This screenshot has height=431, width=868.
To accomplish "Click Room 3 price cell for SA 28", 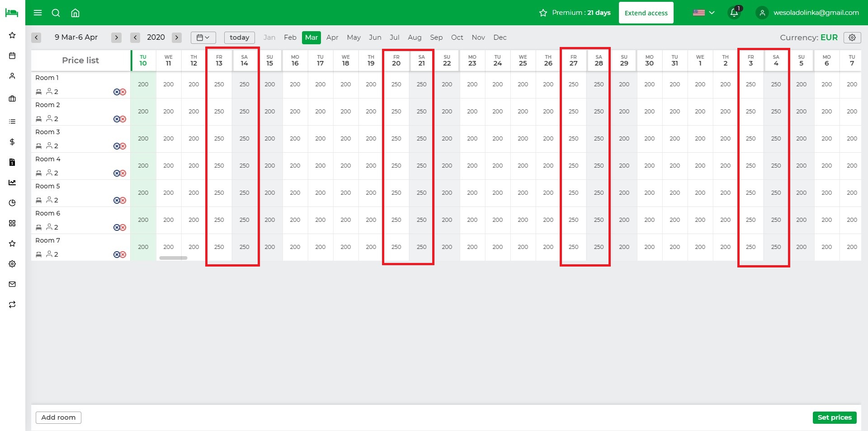I will 599,139.
